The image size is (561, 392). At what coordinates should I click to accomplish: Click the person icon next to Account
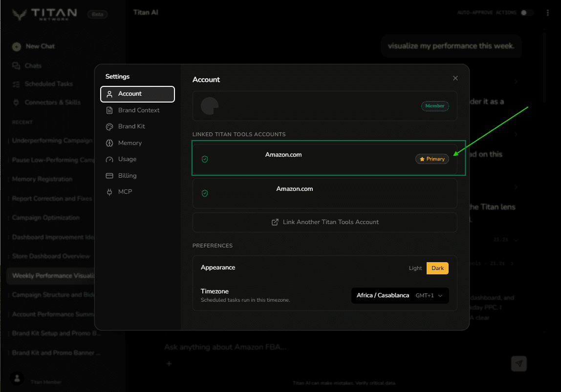pyautogui.click(x=109, y=94)
